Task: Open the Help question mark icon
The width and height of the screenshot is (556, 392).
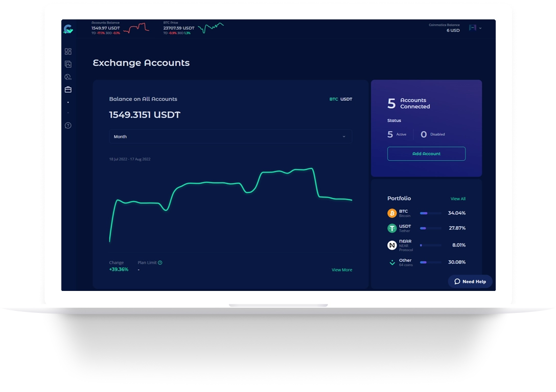Action: 68,125
